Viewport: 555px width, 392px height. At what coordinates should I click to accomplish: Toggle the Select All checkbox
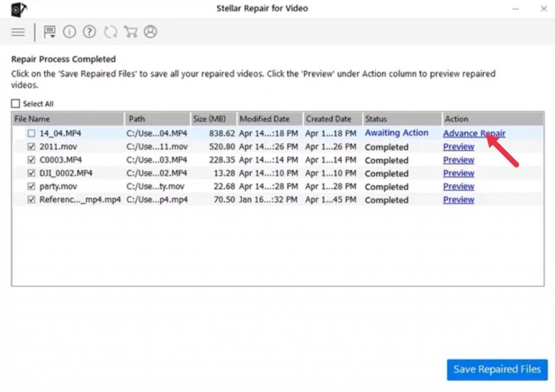click(x=16, y=104)
